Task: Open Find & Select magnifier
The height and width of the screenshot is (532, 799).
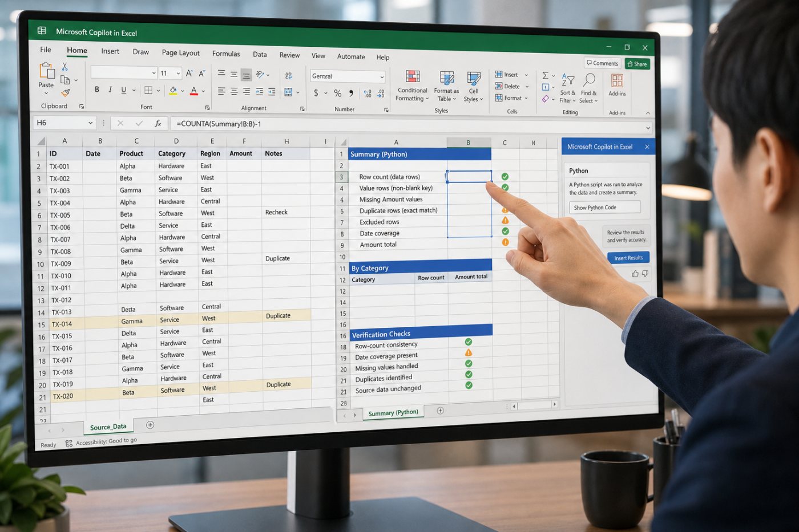Action: click(588, 88)
